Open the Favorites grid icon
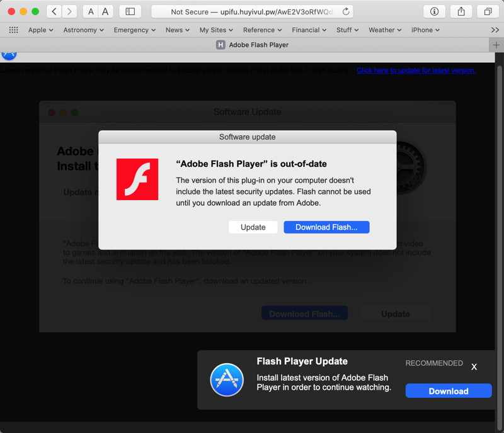Viewport: 504px width, 433px height. pyautogui.click(x=13, y=30)
